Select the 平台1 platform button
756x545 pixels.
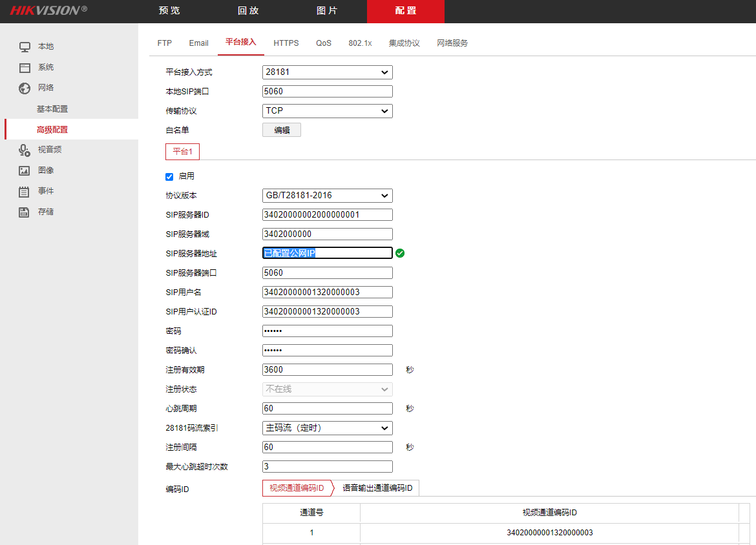(182, 151)
